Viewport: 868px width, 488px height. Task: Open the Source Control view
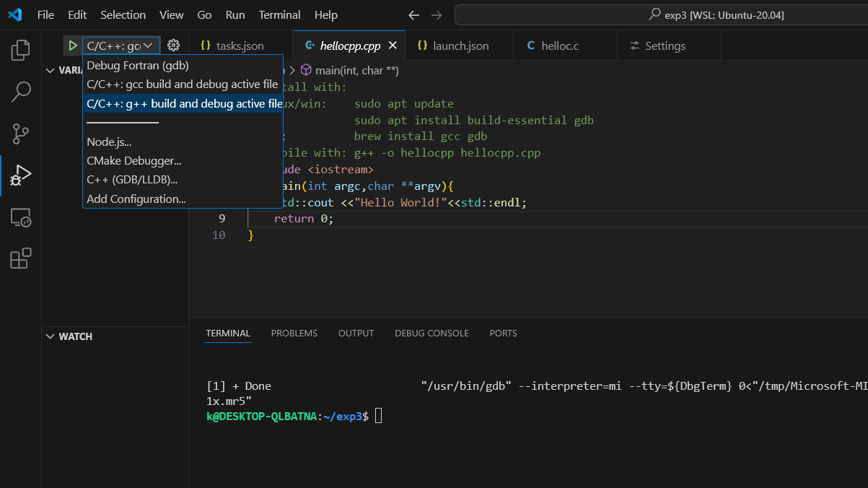coord(21,134)
